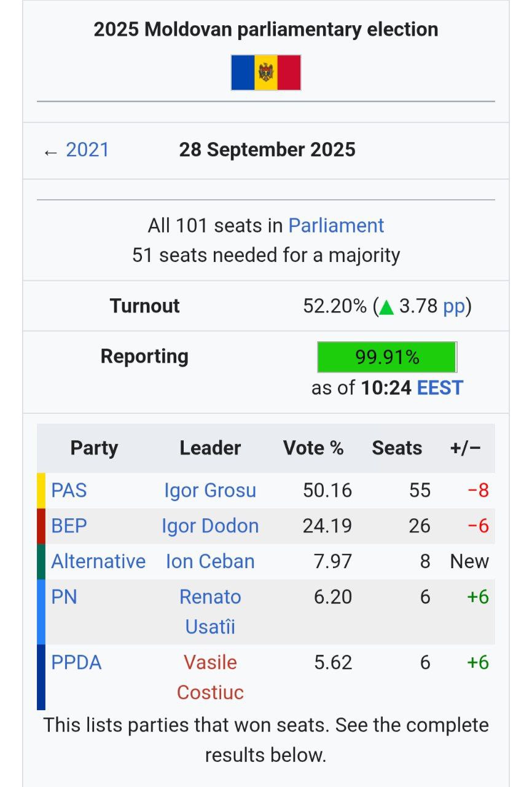Open the 2021 election link
The height and width of the screenshot is (787, 532).
pyautogui.click(x=87, y=150)
